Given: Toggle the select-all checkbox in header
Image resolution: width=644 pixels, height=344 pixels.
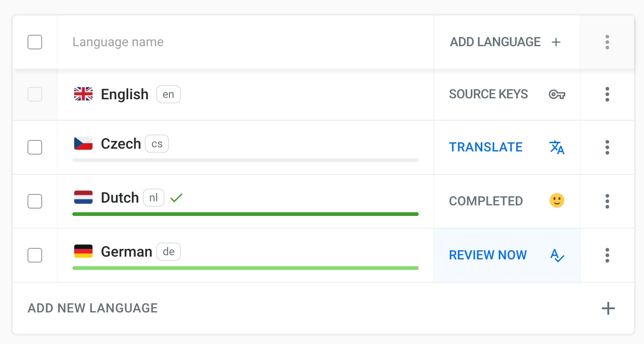Looking at the screenshot, I should tap(35, 42).
